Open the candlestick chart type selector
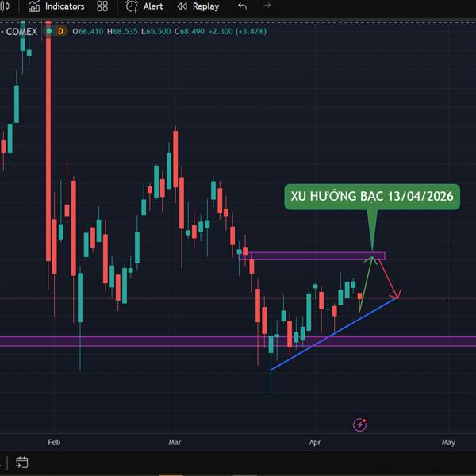 [x=6, y=6]
